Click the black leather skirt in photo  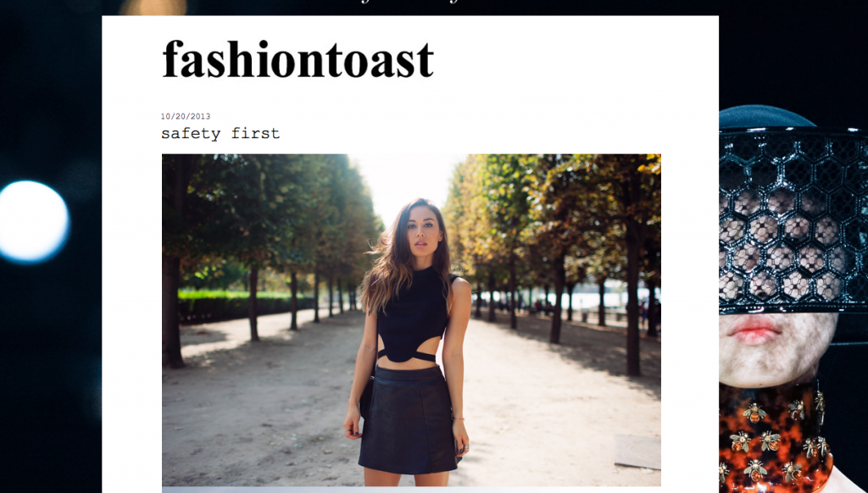click(409, 419)
